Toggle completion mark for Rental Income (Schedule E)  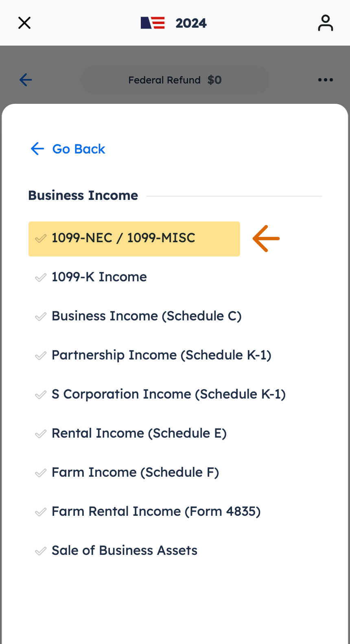click(40, 433)
